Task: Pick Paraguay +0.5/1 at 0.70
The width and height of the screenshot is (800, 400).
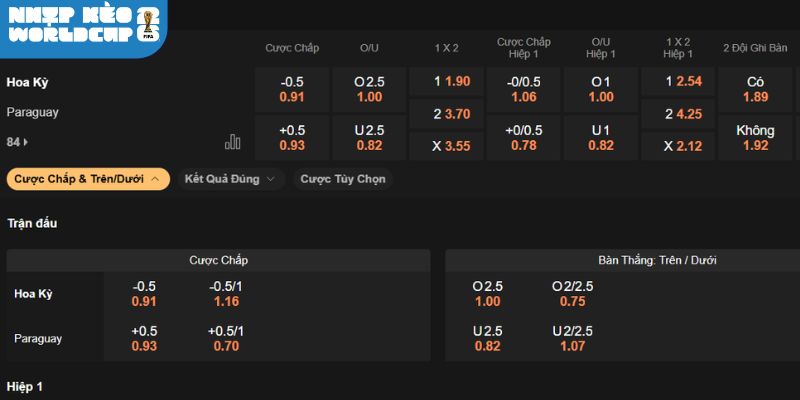Action: click(225, 339)
